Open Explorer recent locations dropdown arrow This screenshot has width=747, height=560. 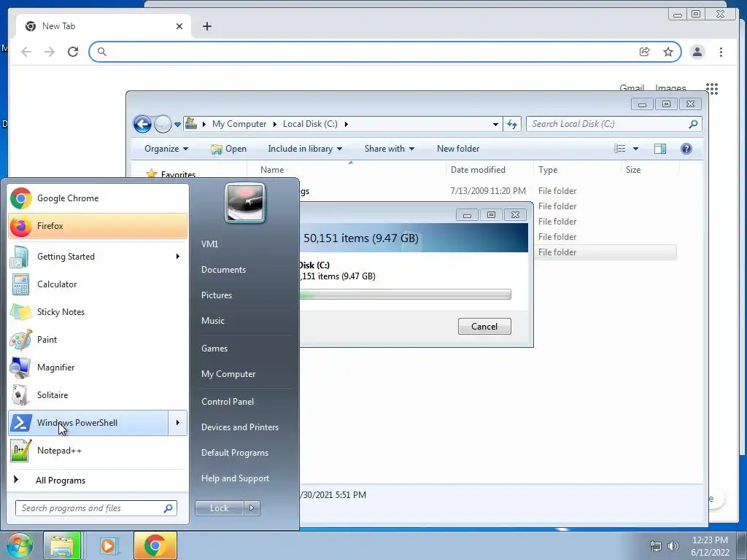tap(177, 124)
